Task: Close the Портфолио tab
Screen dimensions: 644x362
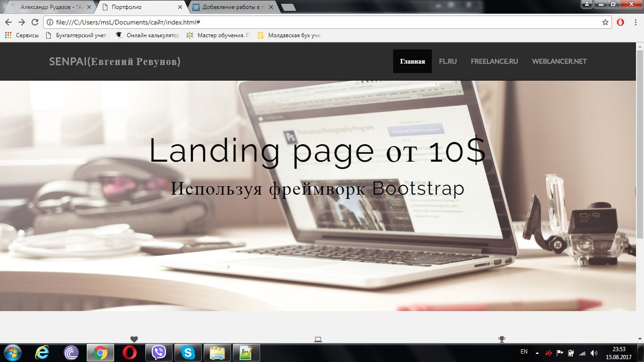Action: [181, 7]
